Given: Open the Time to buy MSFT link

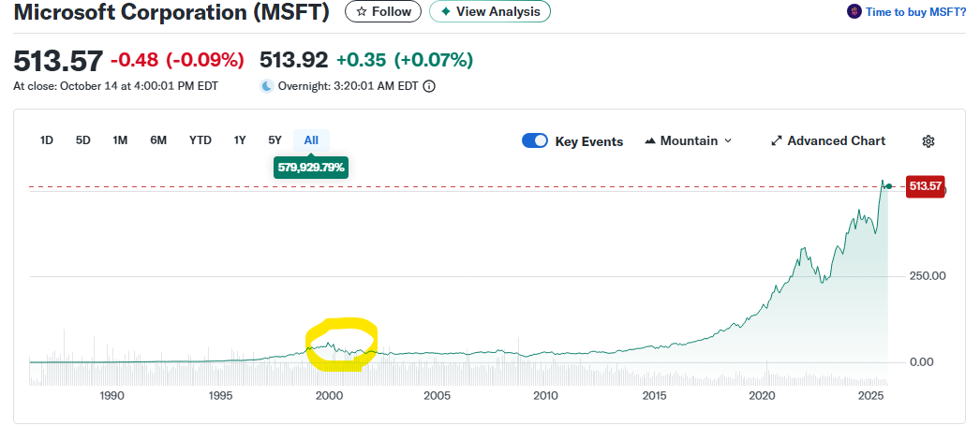Looking at the screenshot, I should 917,11.
